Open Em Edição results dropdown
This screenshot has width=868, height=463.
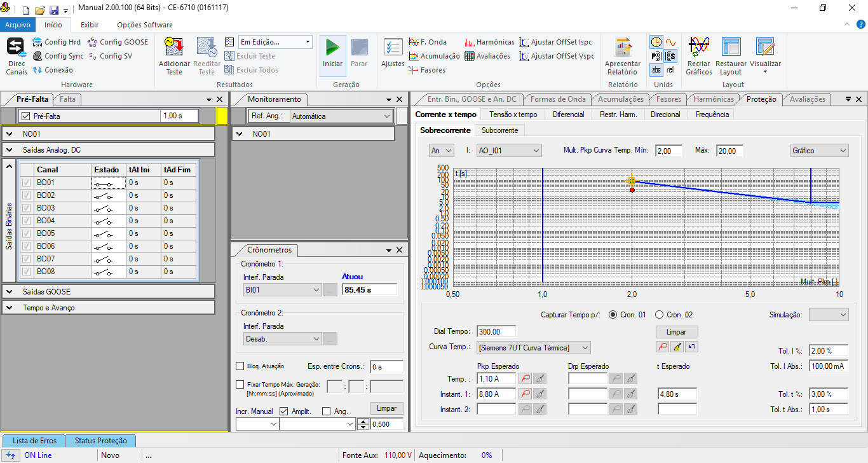(275, 42)
